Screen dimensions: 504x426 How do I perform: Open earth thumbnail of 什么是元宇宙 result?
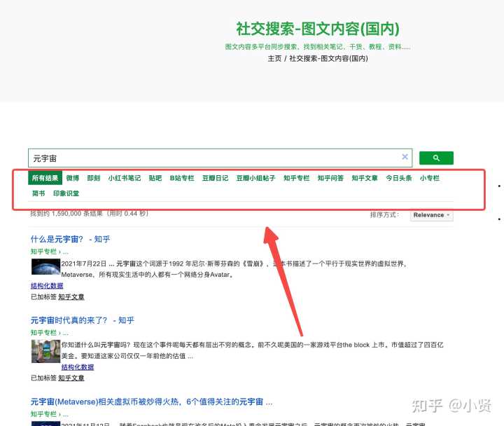(x=45, y=267)
